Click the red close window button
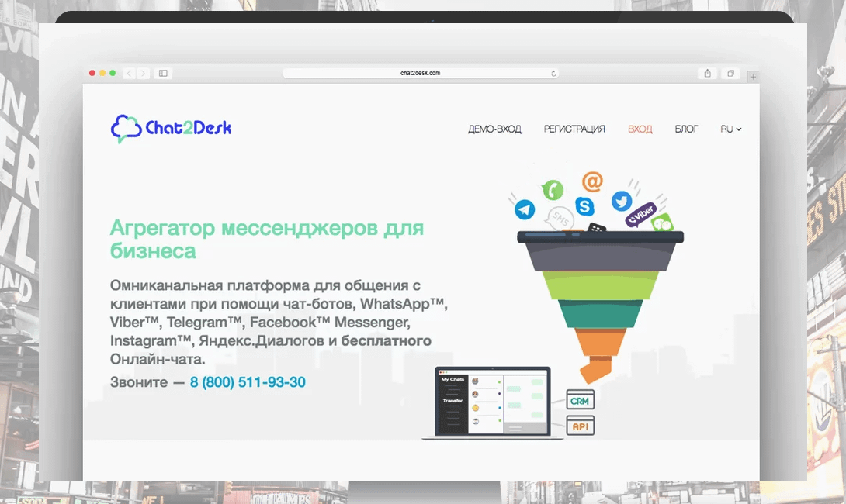Viewport: 846px width, 504px height. pos(92,74)
